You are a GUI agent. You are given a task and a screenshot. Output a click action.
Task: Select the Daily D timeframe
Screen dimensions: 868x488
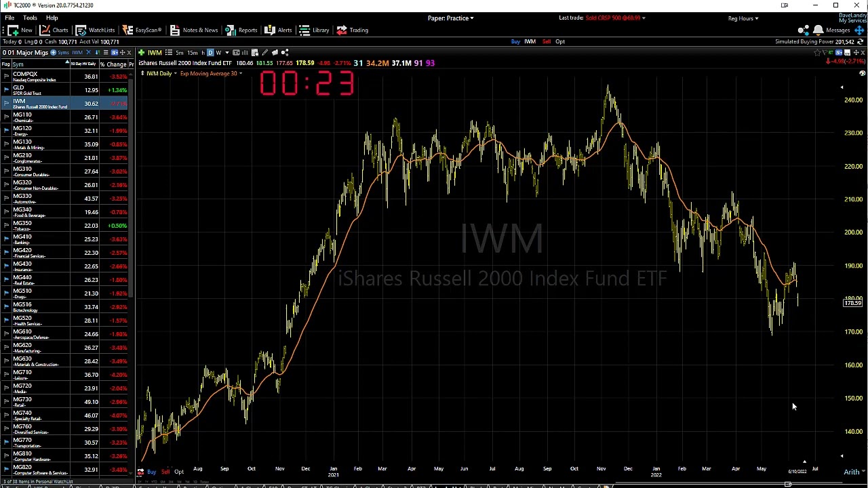click(210, 52)
